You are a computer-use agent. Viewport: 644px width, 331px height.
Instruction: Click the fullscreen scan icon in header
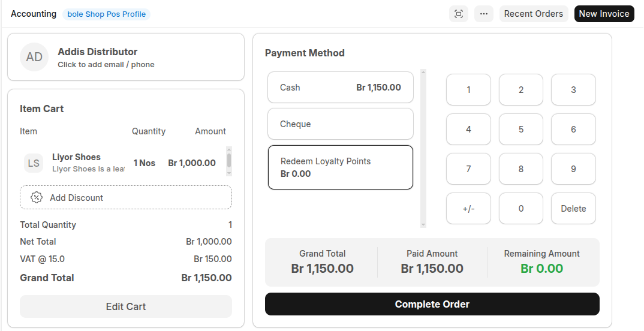pos(459,14)
